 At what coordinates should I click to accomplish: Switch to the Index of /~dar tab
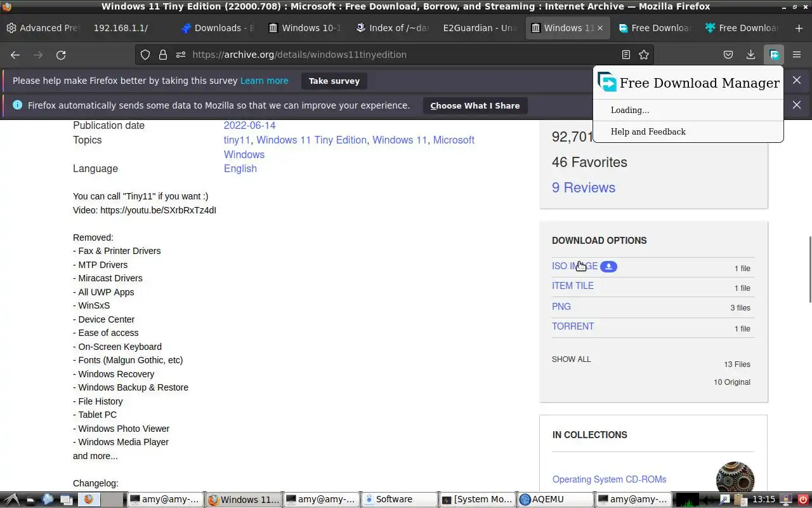point(392,28)
